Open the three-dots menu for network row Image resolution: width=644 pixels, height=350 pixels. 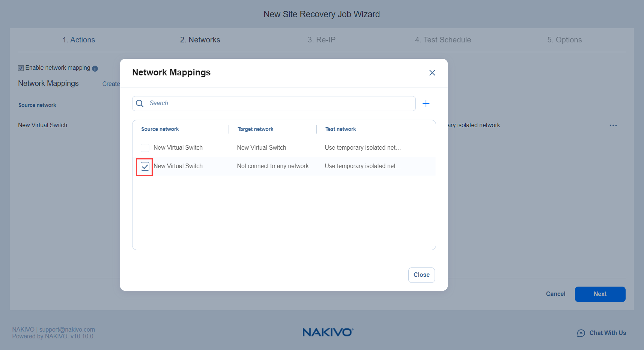[x=613, y=125]
